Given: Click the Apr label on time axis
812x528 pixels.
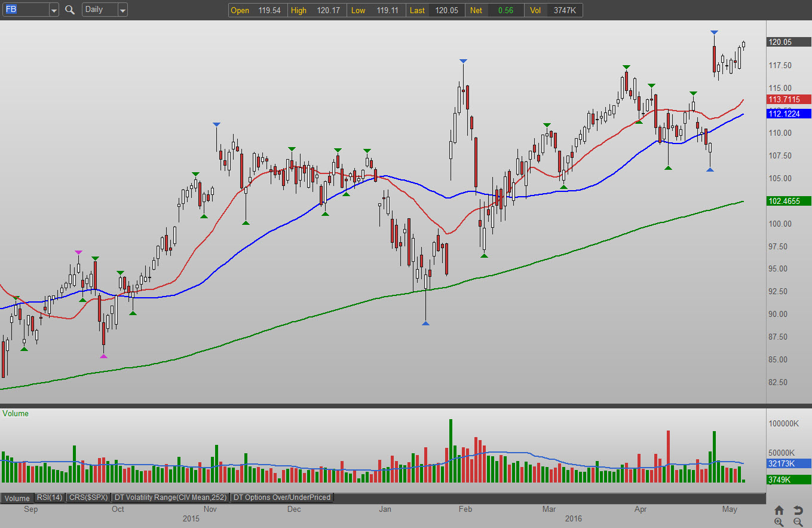Looking at the screenshot, I should (x=641, y=509).
